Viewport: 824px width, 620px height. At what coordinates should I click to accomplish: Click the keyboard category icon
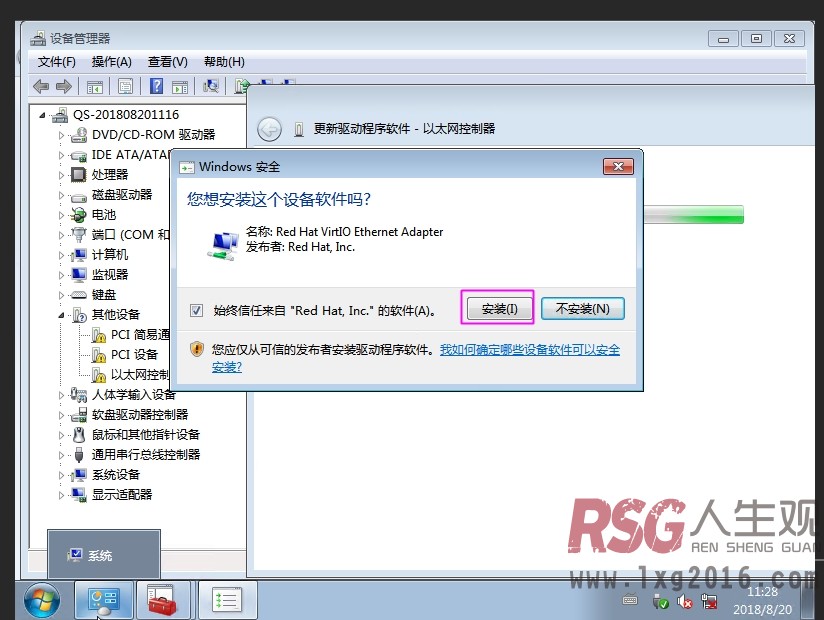78,295
